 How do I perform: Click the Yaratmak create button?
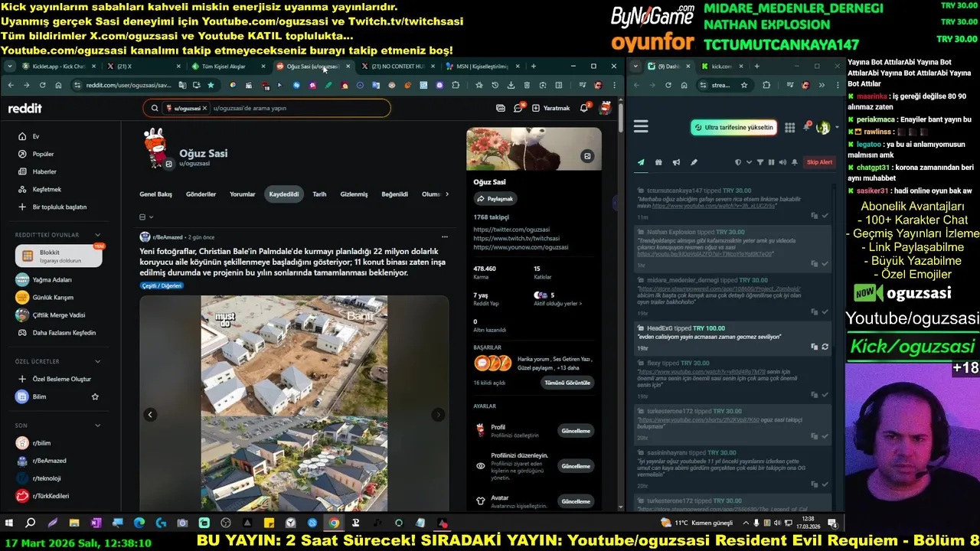(x=550, y=108)
